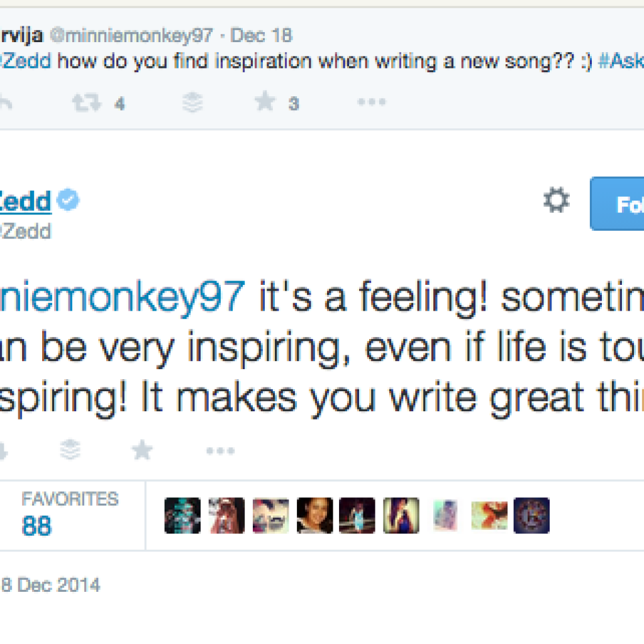
Task: Open the @minniemonkey97 handle in the top tweet
Action: (x=131, y=35)
